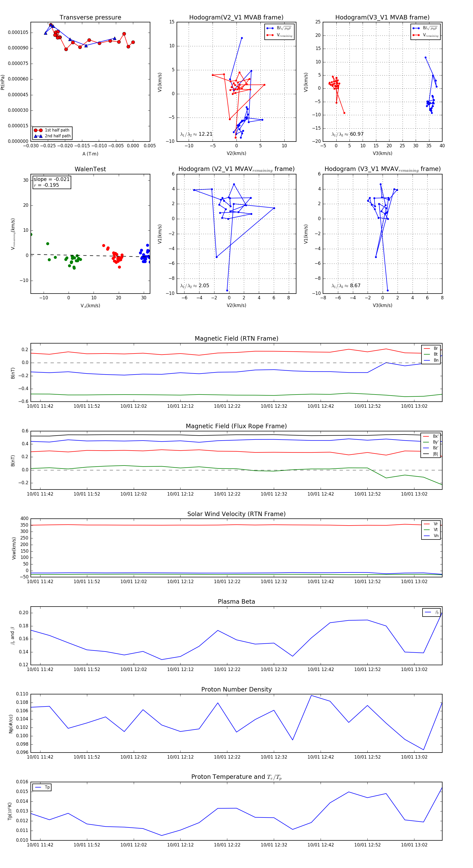
Task: Click the 'Tp' legend in Proton Temperature plot
Action: click(42, 788)
